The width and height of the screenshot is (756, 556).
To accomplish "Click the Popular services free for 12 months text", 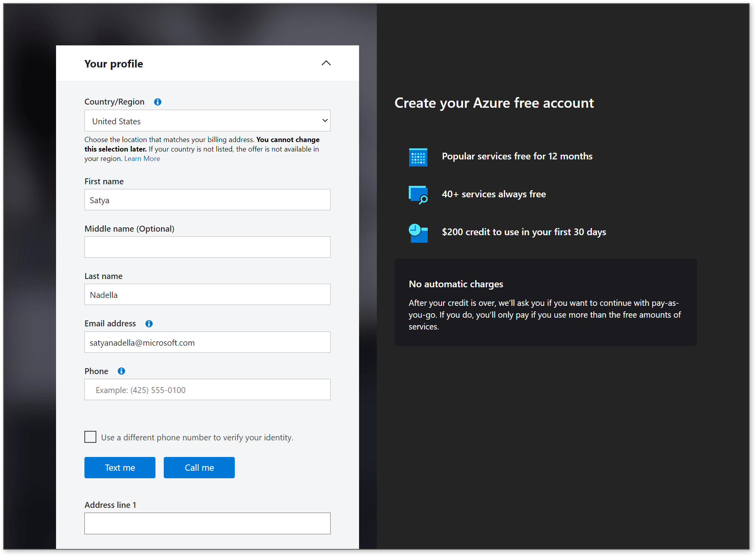I will click(517, 156).
